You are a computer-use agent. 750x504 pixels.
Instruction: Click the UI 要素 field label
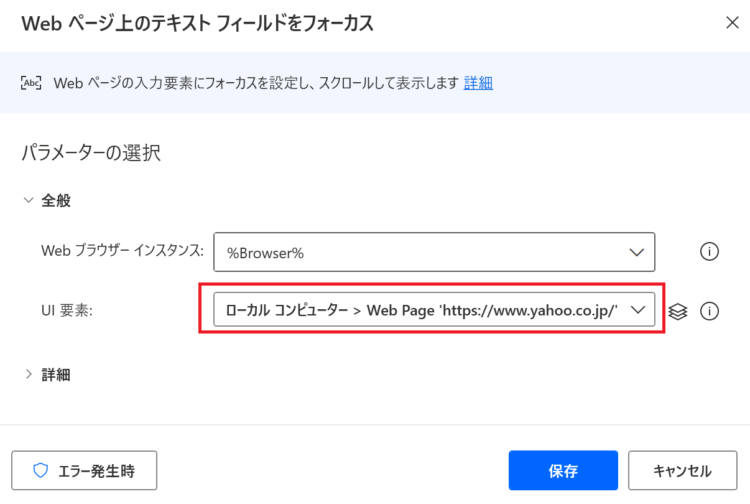[67, 311]
